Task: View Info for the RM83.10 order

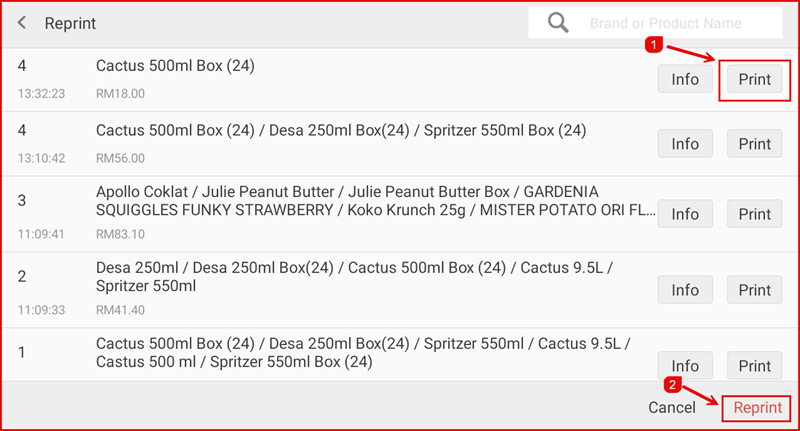Action: pos(685,214)
